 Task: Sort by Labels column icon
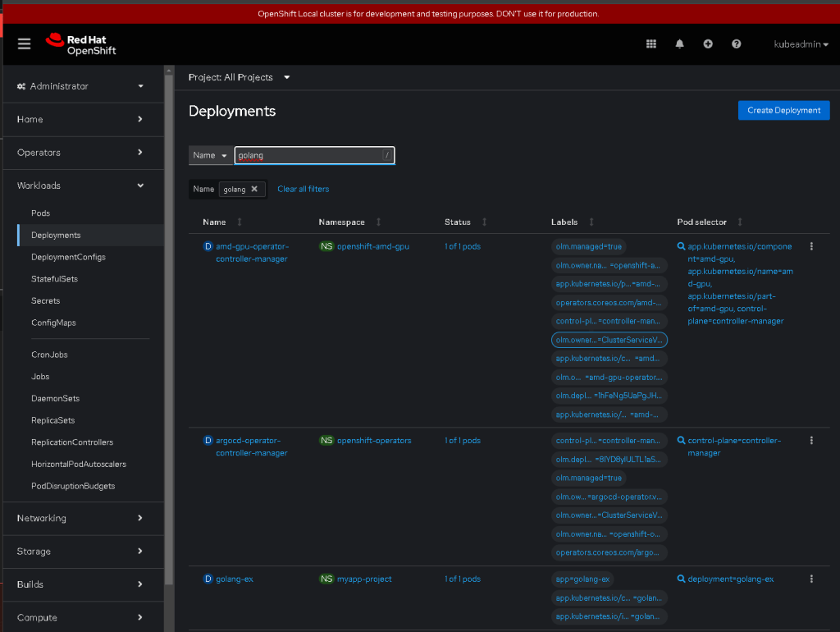[591, 222]
